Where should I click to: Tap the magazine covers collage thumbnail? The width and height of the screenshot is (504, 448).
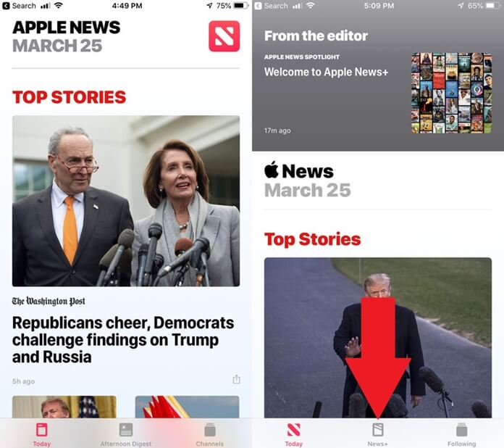[x=452, y=93]
